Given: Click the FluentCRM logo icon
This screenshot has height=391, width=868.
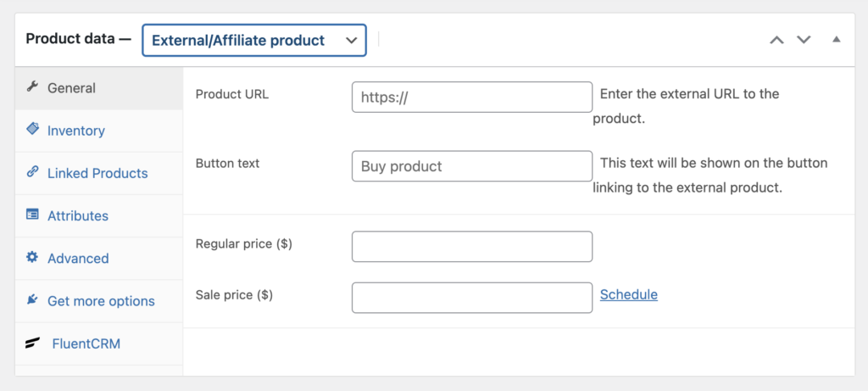Looking at the screenshot, I should pyautogui.click(x=32, y=344).
